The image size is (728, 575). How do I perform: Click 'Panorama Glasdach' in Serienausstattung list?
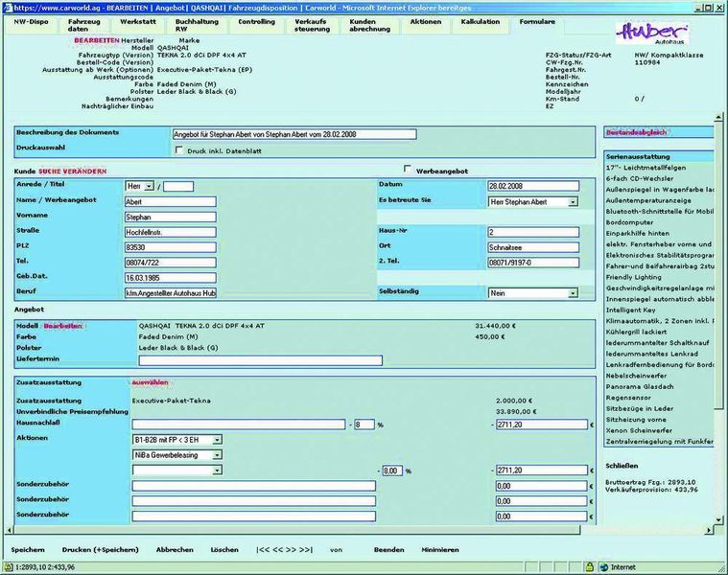640,387
